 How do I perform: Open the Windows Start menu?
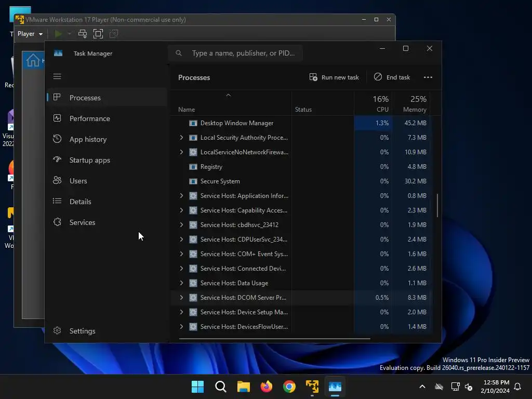tap(197, 387)
